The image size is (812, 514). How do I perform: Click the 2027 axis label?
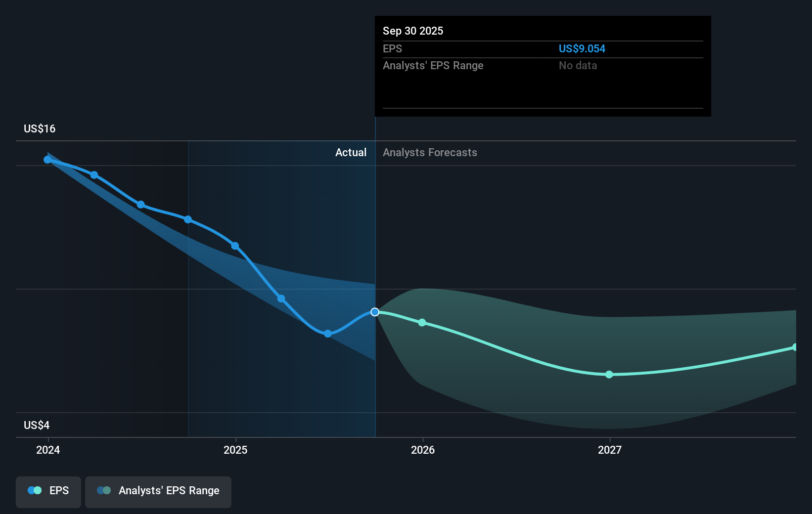point(609,450)
